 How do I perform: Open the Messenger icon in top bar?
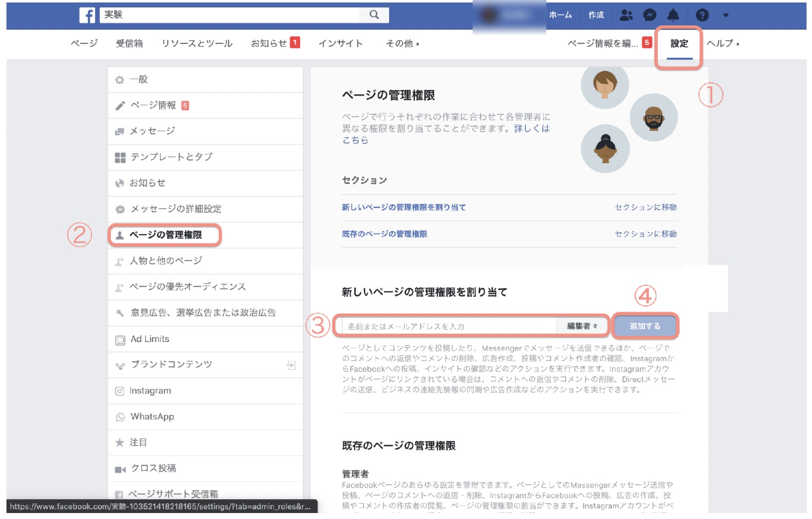(649, 15)
